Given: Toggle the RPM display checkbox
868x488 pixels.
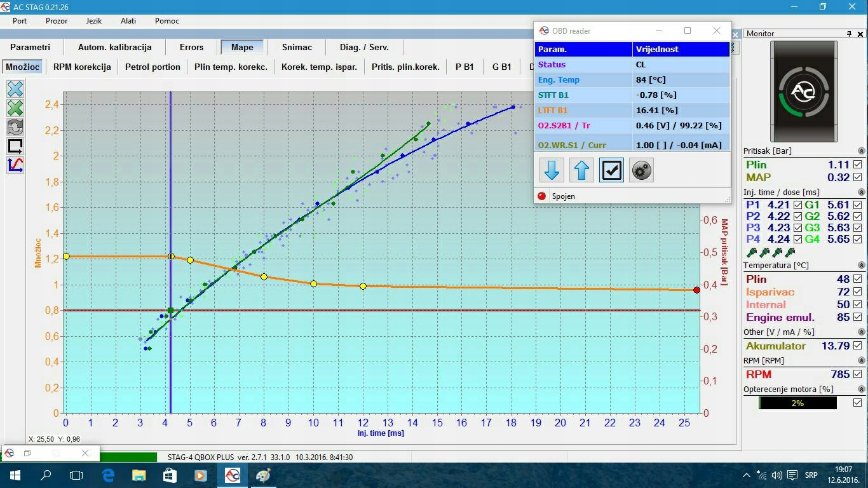Looking at the screenshot, I should pos(857,374).
